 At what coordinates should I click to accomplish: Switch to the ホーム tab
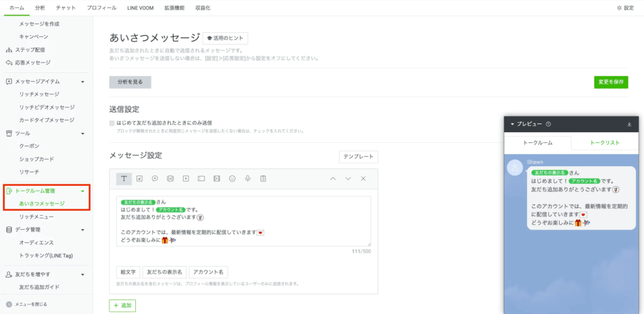pos(16,8)
